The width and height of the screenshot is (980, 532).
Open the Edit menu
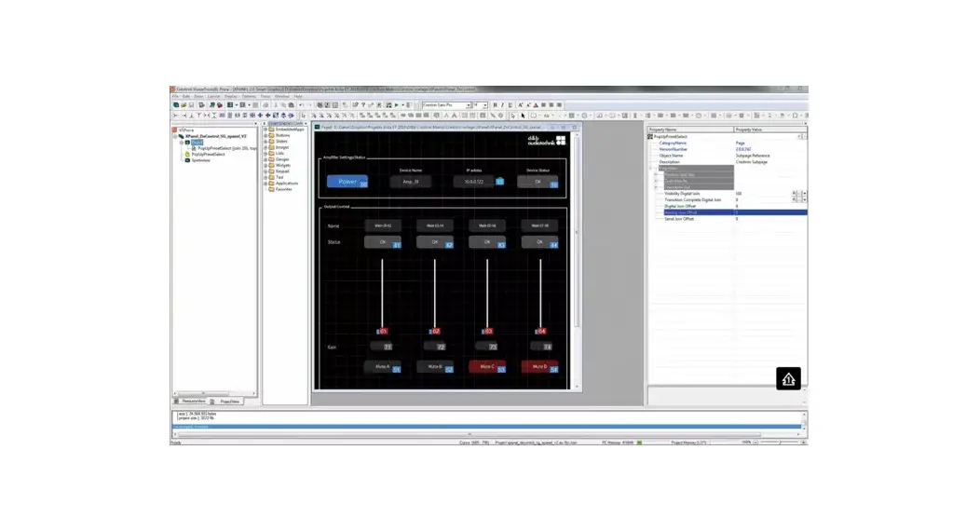click(186, 96)
